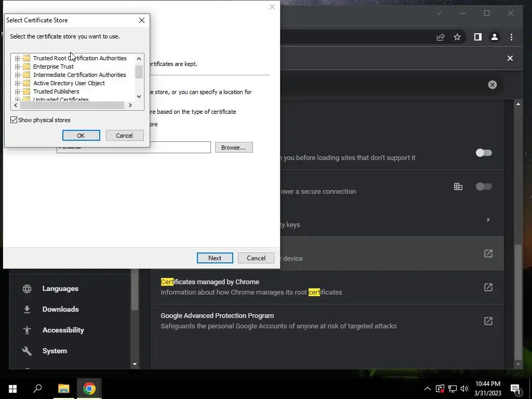The width and height of the screenshot is (532, 399).
Task: Toggle the secure connection switch
Action: point(484,187)
